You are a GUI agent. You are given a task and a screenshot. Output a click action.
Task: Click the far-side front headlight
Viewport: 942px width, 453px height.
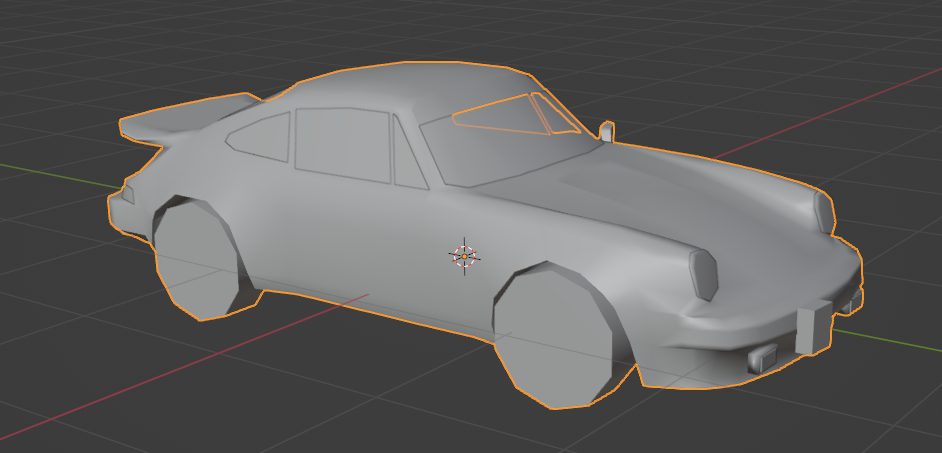tap(824, 211)
